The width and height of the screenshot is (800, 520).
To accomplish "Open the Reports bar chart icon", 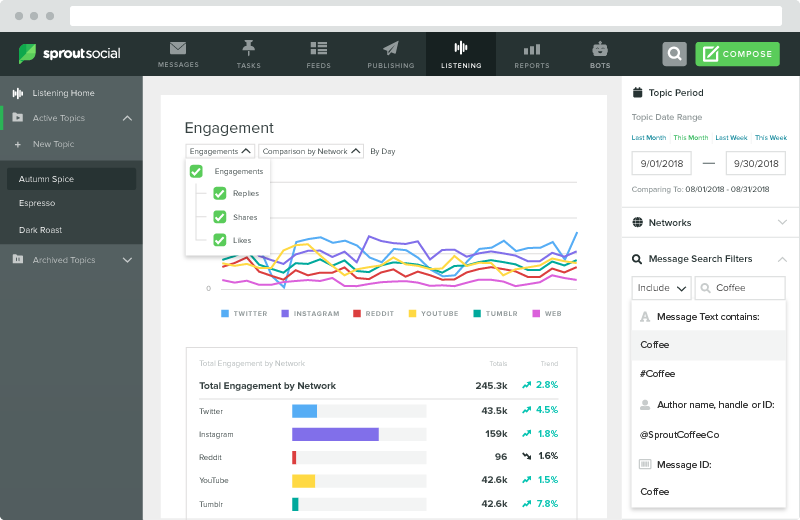I will tap(532, 48).
